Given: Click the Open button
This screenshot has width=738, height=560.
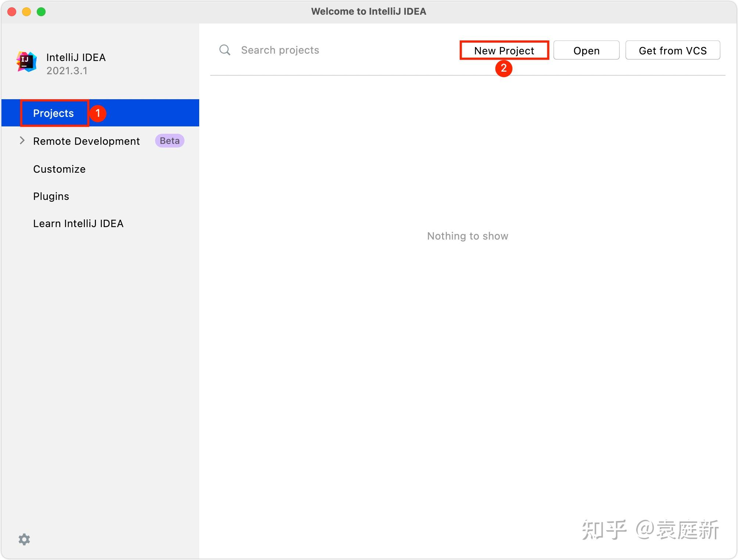Looking at the screenshot, I should (586, 50).
